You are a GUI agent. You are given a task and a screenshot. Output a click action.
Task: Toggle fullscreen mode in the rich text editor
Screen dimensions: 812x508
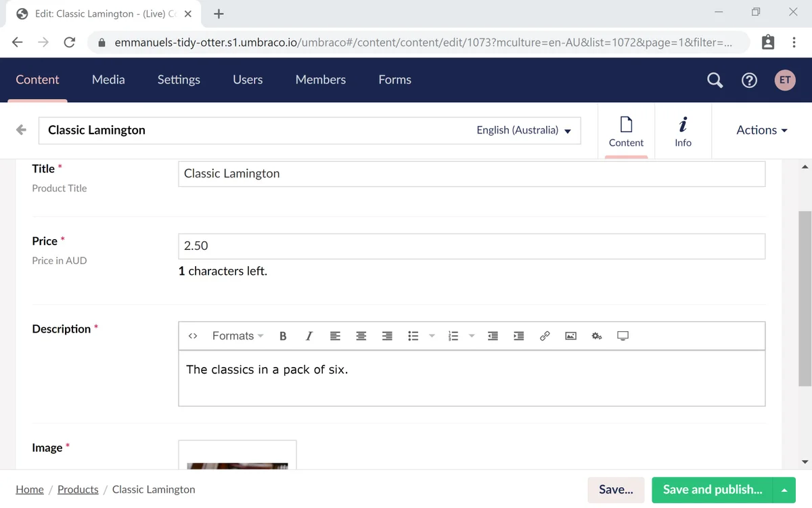click(x=623, y=335)
